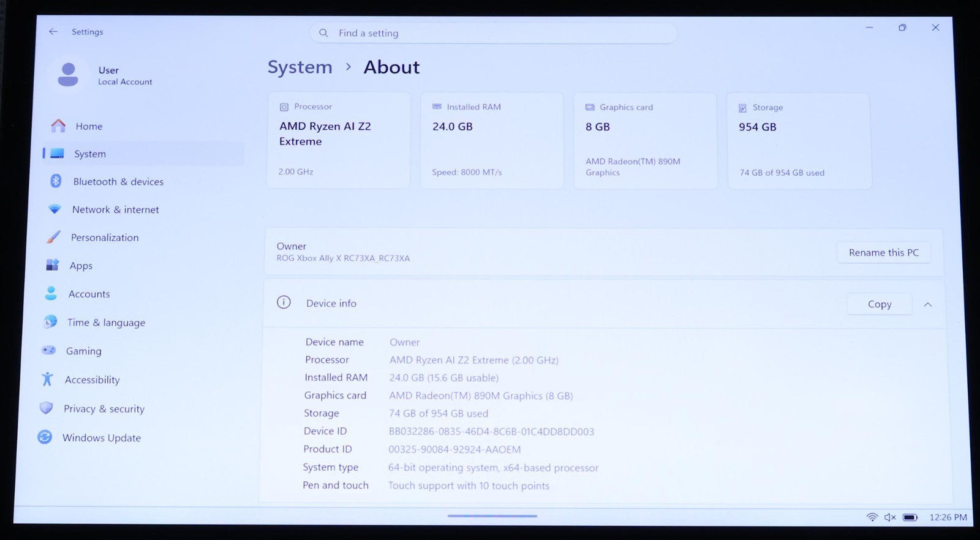The width and height of the screenshot is (980, 540).
Task: Click the Device info header row
Action: [x=604, y=304]
